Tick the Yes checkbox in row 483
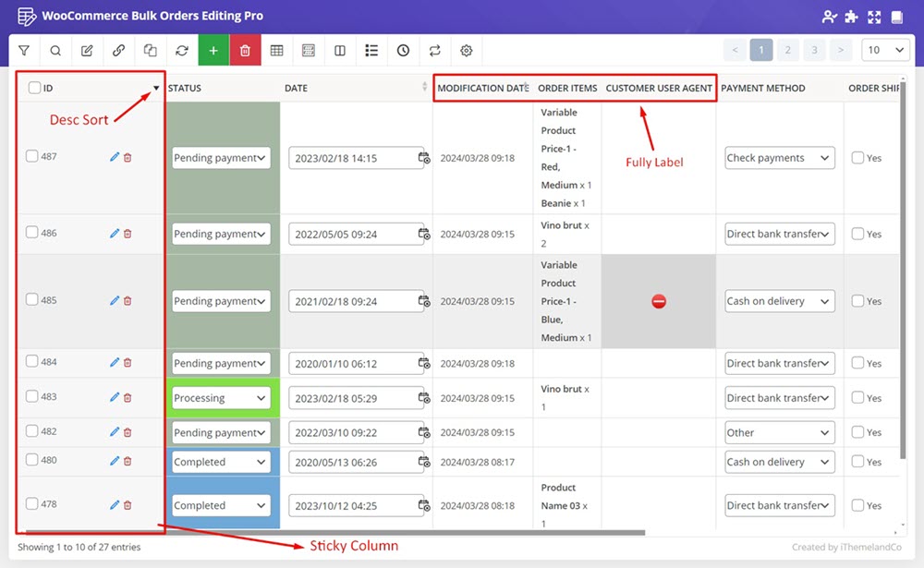 [858, 398]
